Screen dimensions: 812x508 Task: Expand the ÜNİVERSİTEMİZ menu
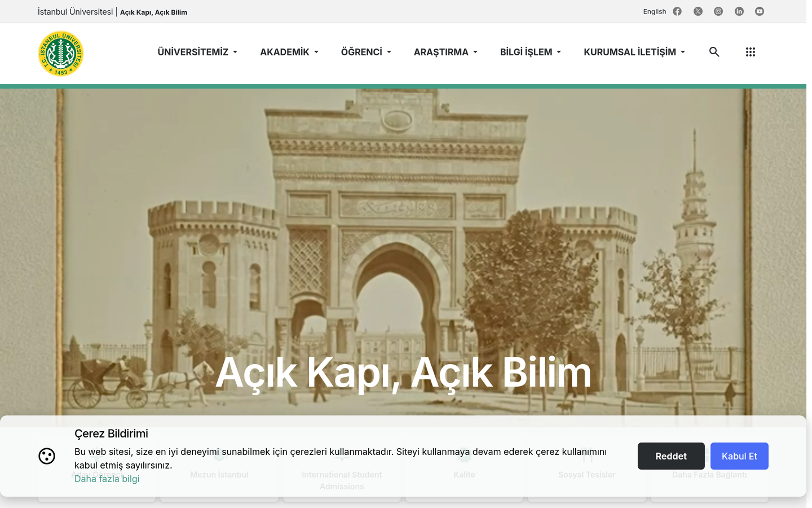tap(197, 52)
